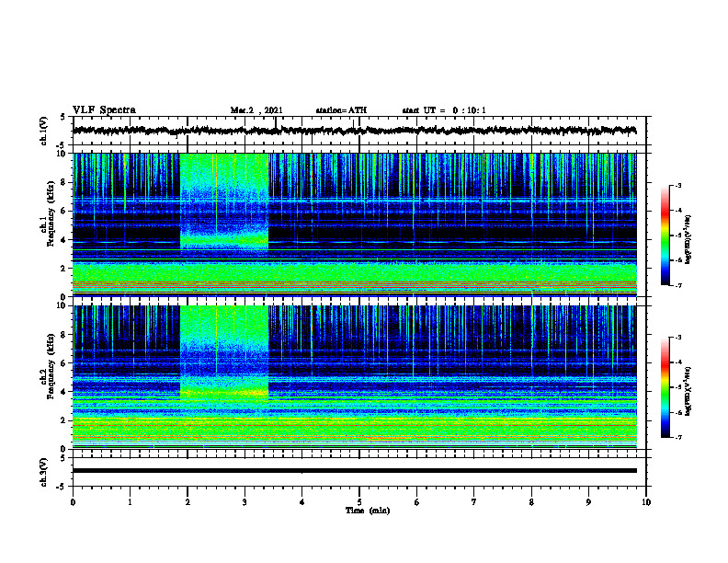Click the ch.2 spectrogram color scale bar
The width and height of the screenshot is (728, 563).
point(665,387)
